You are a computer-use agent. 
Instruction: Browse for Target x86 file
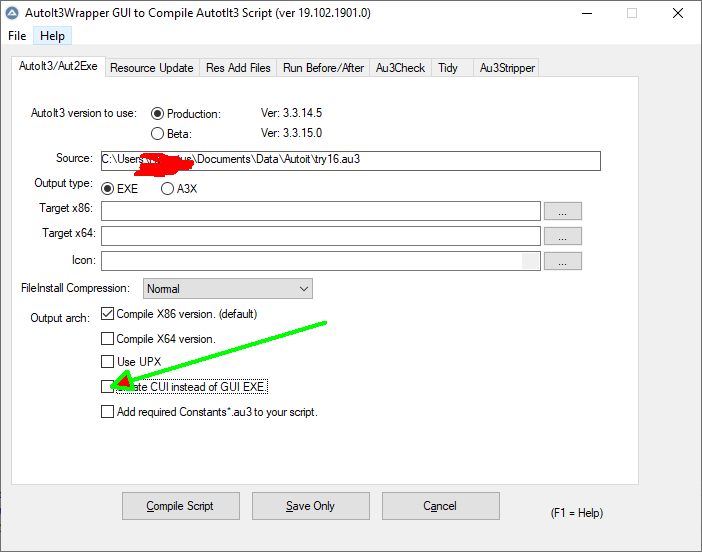[563, 211]
